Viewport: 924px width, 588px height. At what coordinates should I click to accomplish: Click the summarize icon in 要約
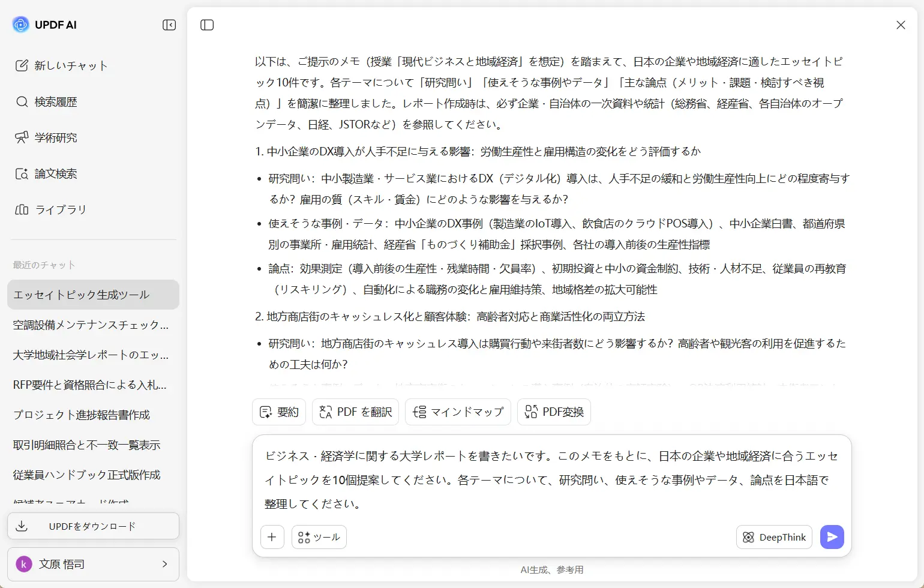click(266, 412)
